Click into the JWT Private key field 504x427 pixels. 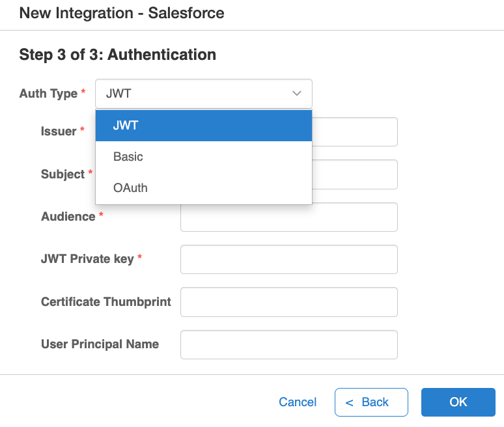[289, 259]
